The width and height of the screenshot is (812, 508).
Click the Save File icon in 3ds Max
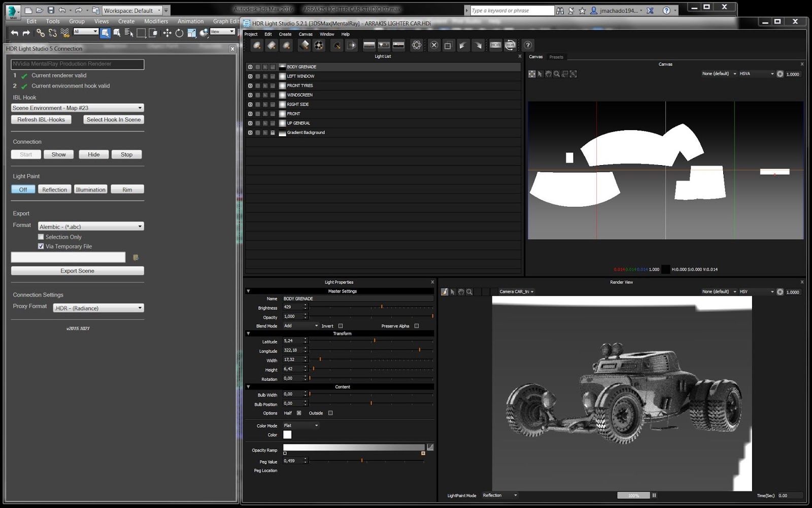tap(51, 10)
